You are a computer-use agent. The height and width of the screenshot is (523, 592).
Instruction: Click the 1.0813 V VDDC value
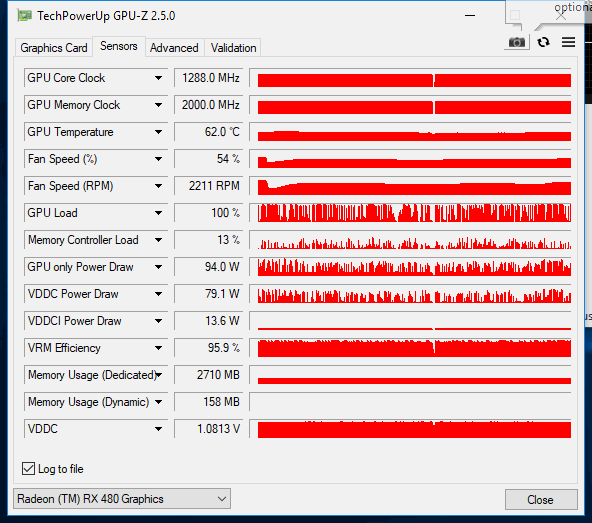pos(208,429)
